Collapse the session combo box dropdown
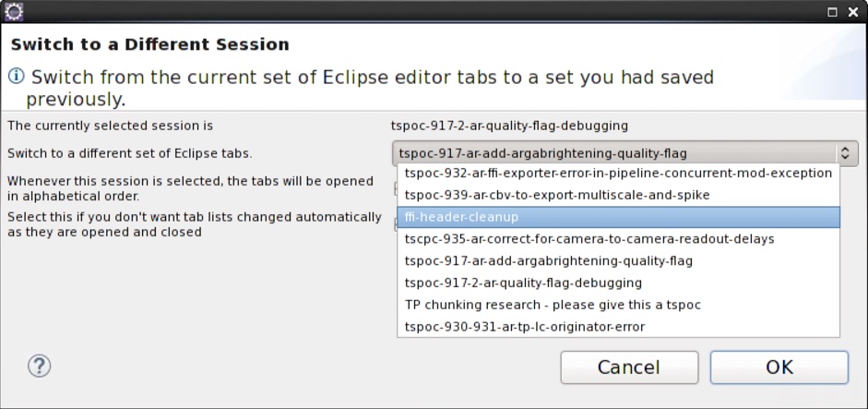The width and height of the screenshot is (868, 409). click(x=845, y=153)
